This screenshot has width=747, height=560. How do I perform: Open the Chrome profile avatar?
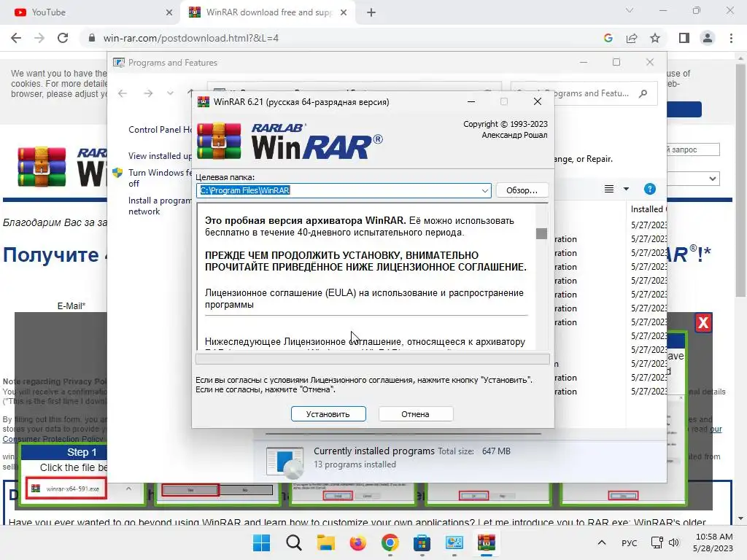[708, 38]
